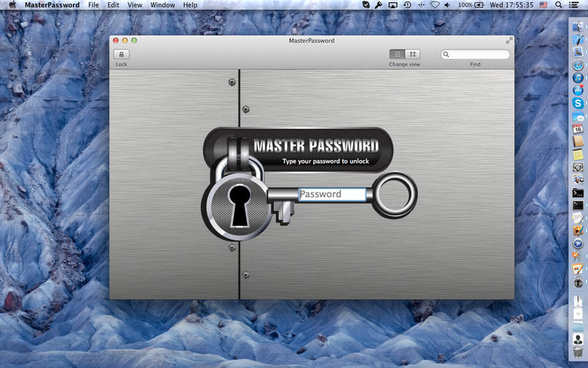Screen dimensions: 588x368
Task: Click the volume icon in menu bar
Action: point(448,5)
